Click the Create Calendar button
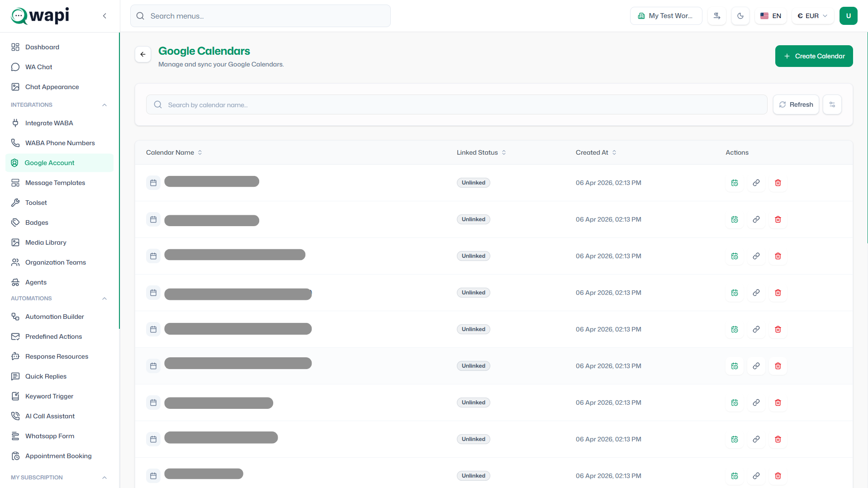Image resolution: width=868 pixels, height=488 pixels. pyautogui.click(x=814, y=56)
